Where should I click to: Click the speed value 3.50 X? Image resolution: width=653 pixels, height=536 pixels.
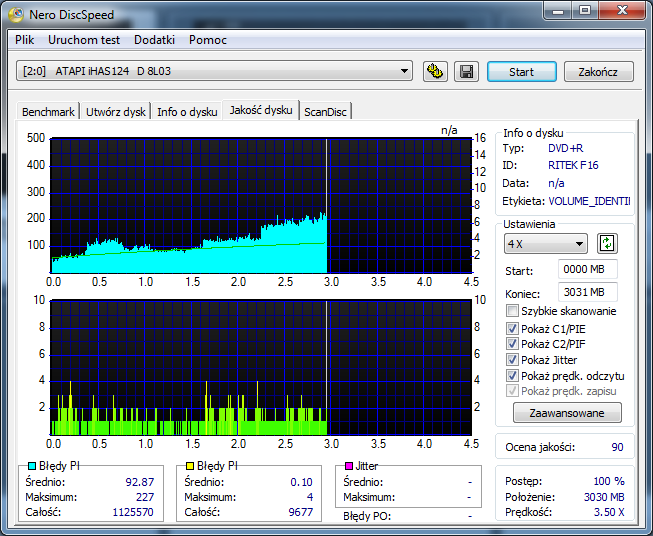click(609, 512)
